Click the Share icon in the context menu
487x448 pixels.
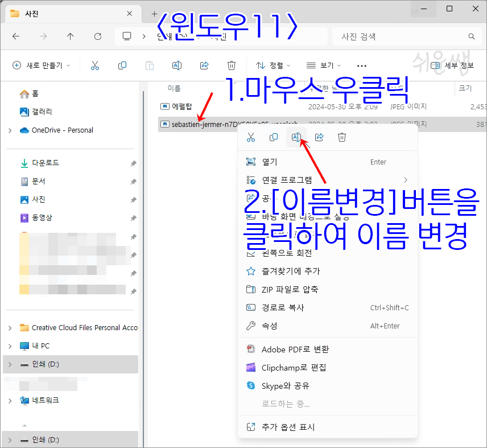pyautogui.click(x=319, y=137)
